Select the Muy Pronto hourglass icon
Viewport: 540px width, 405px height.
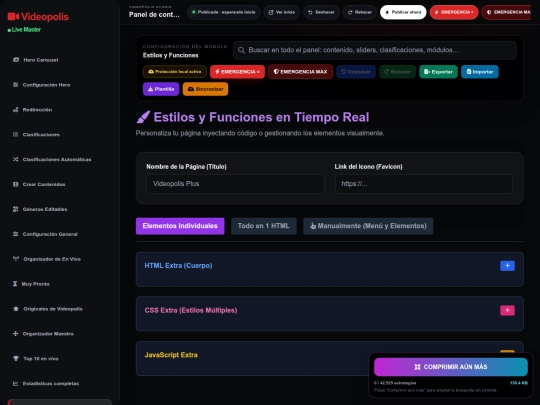tap(15, 284)
